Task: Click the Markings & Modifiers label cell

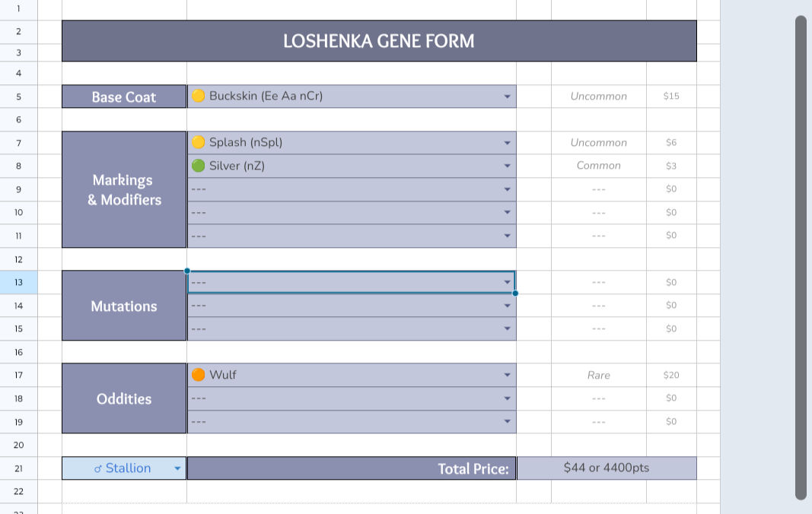Action: [124, 189]
